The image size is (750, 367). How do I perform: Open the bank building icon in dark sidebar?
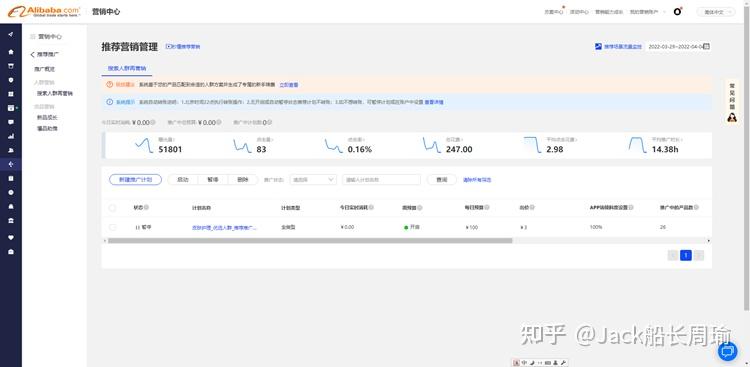click(11, 220)
